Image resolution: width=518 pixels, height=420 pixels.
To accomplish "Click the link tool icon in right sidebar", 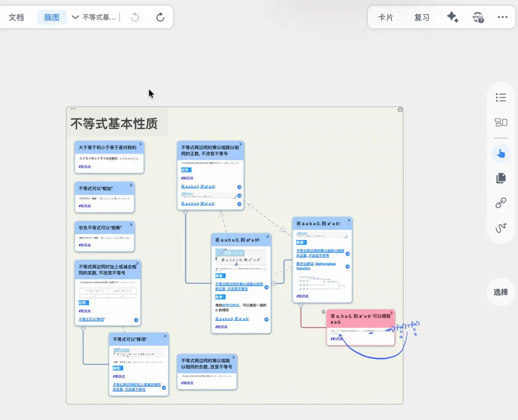I will click(501, 203).
